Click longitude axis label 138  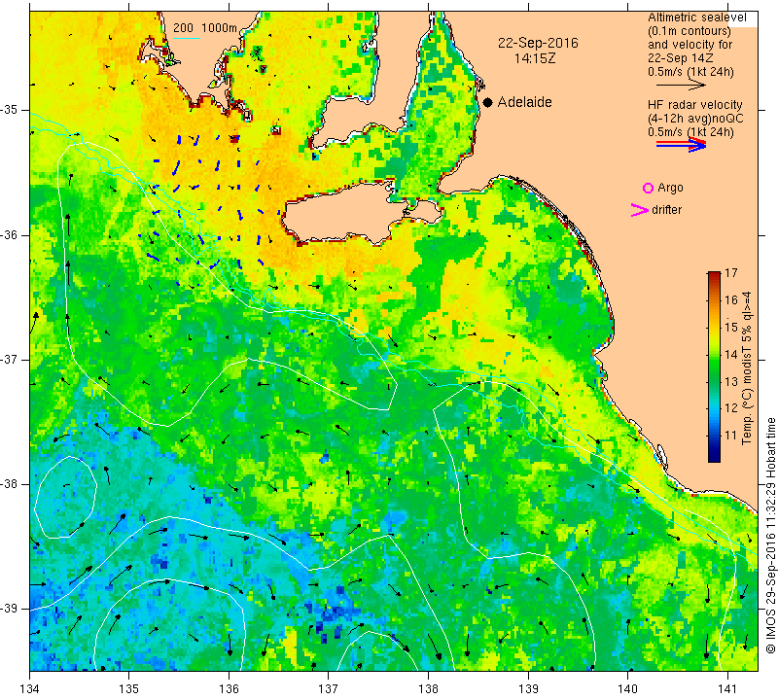click(x=428, y=688)
